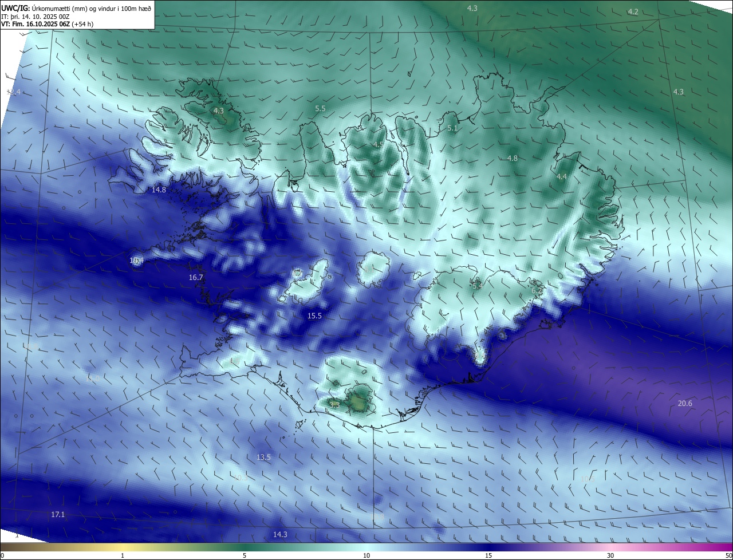
Task: Click the legend tick label '10'
Action: (x=366, y=556)
